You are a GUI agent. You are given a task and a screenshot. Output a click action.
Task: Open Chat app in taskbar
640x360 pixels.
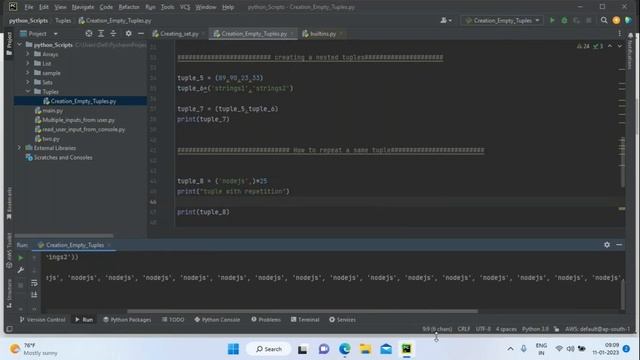point(324,349)
